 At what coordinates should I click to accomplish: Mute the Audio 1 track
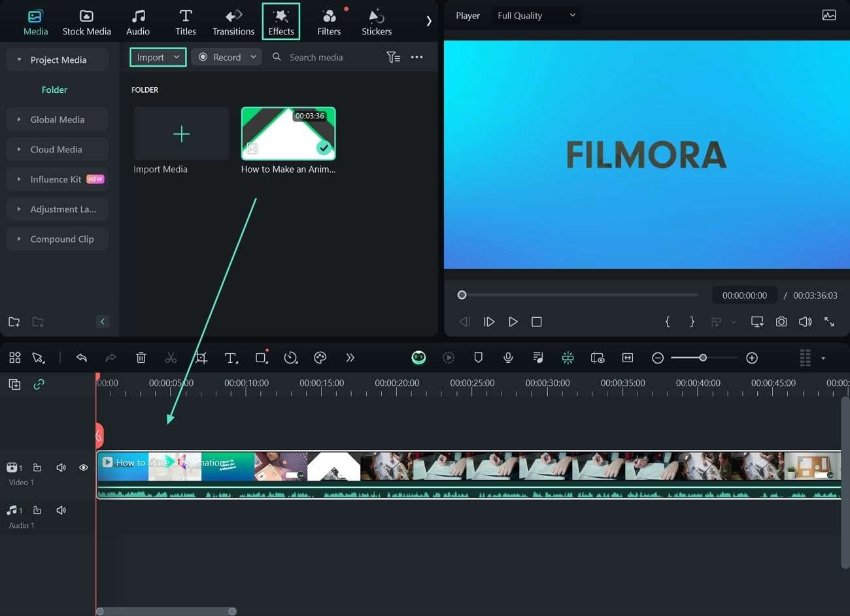pyautogui.click(x=61, y=510)
